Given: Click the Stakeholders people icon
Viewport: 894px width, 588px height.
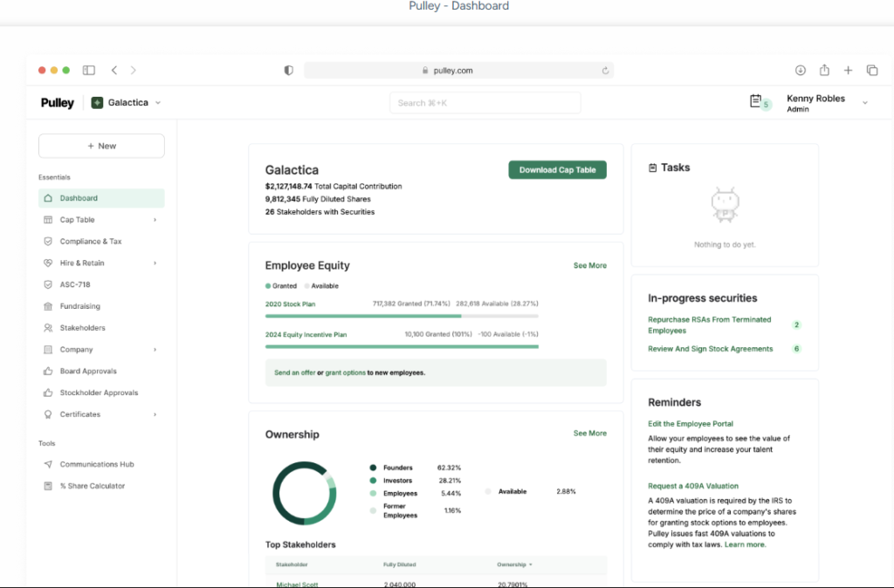Looking at the screenshot, I should [x=48, y=328].
